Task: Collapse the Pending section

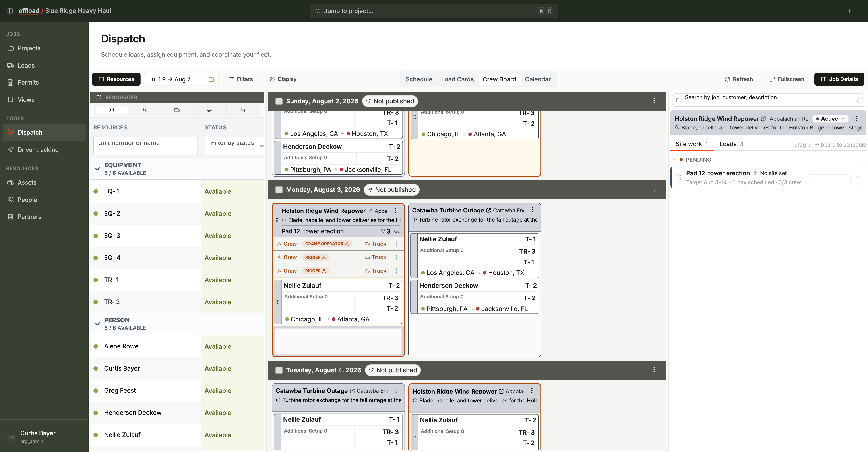Action: point(674,160)
